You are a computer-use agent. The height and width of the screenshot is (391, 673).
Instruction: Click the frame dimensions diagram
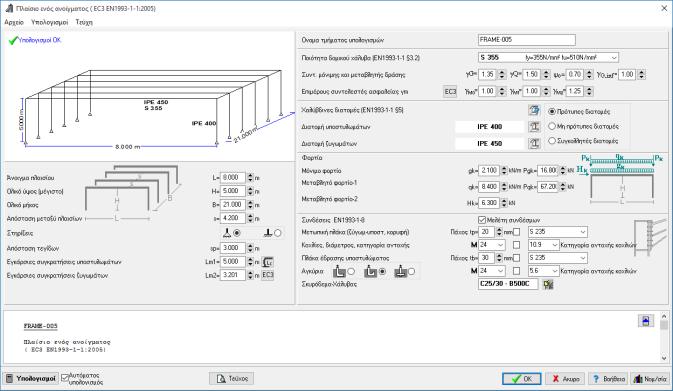tap(132, 192)
